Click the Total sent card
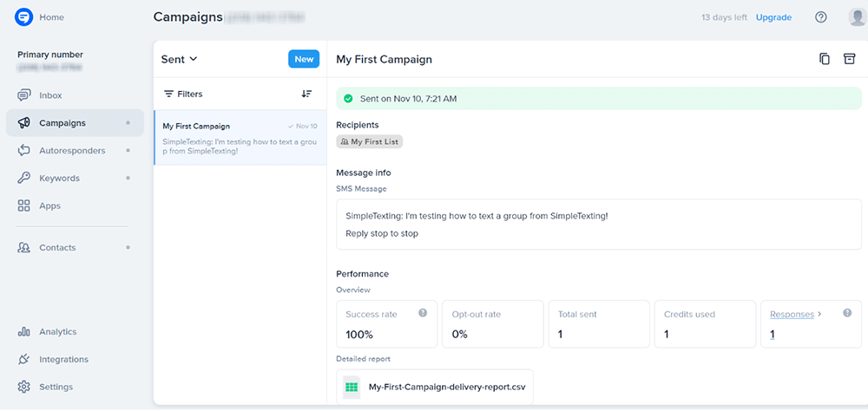This screenshot has width=868, height=411. tap(599, 324)
